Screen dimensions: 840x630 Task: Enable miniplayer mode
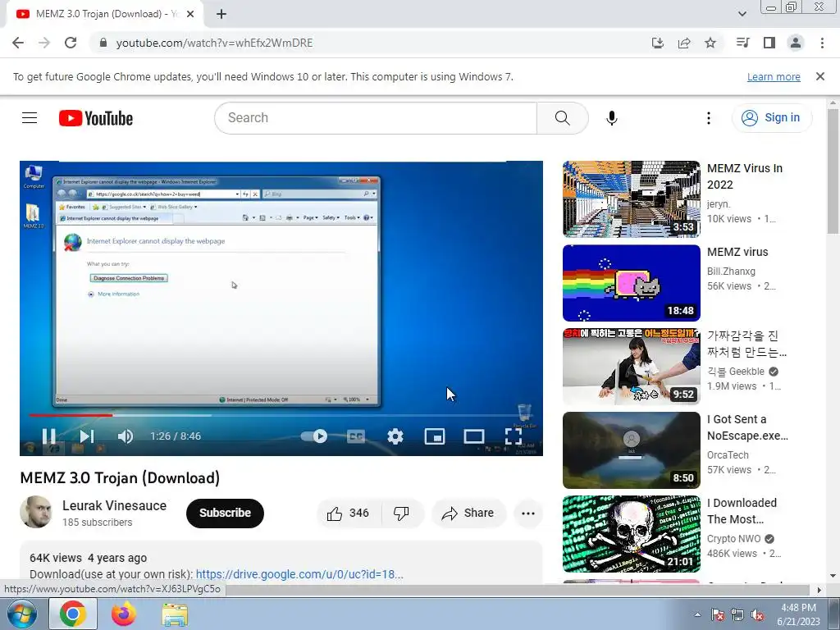(435, 436)
